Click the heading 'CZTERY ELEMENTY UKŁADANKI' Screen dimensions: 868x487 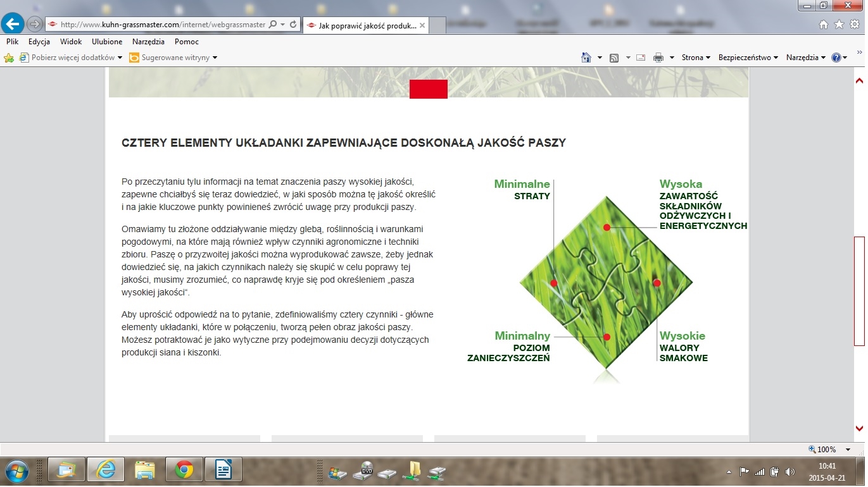(x=212, y=143)
